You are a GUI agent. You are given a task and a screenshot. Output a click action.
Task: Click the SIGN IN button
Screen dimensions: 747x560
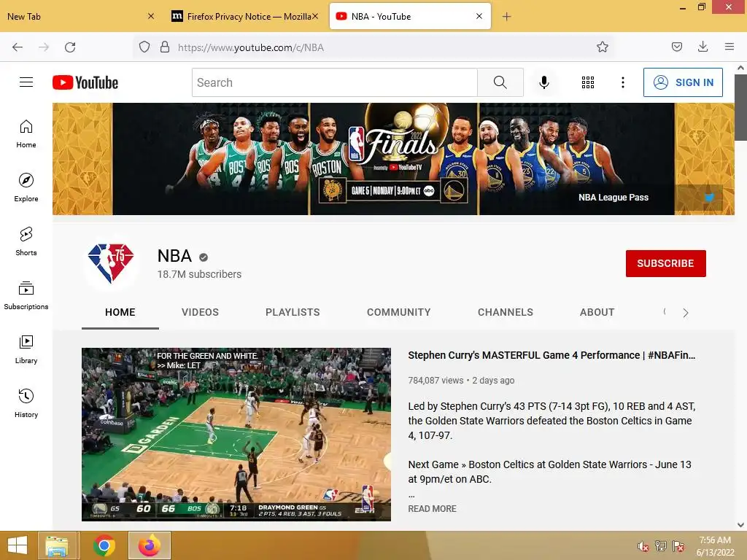click(683, 82)
